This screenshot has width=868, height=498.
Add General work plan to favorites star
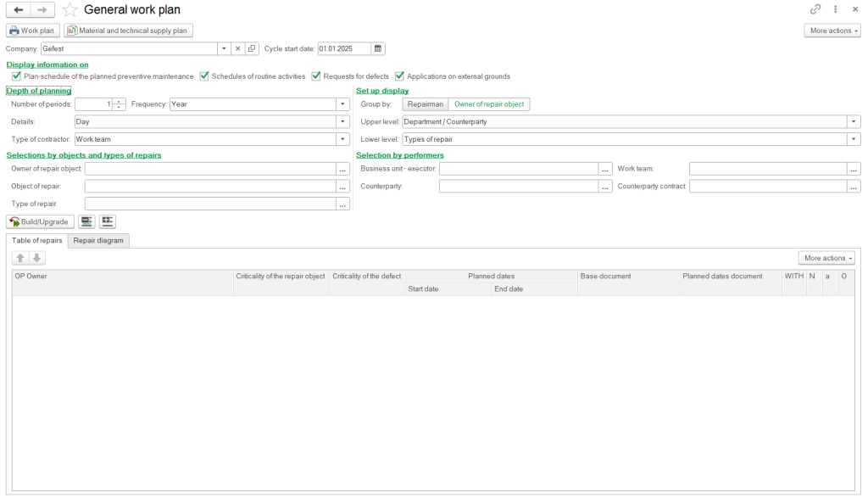point(70,9)
